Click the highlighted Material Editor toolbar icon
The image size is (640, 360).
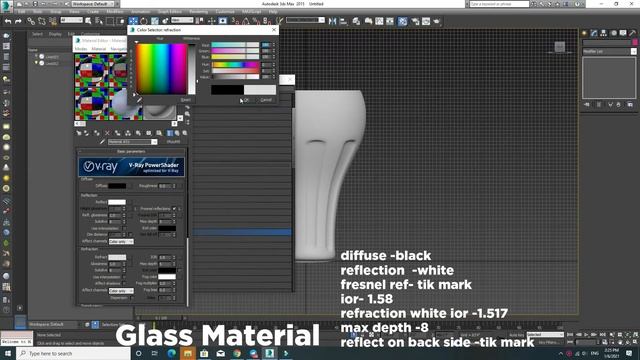pos(402,21)
